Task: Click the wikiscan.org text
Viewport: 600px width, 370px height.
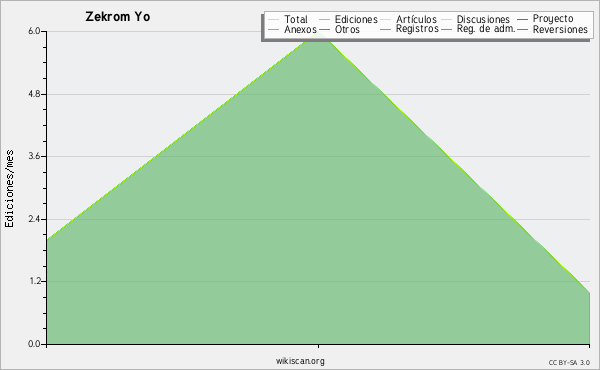Action: pyautogui.click(x=300, y=361)
